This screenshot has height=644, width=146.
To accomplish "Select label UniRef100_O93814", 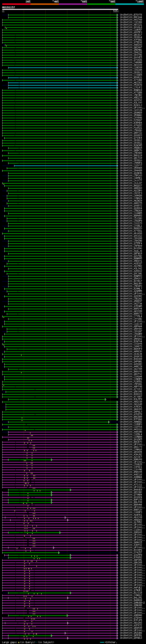I will (131, 37).
